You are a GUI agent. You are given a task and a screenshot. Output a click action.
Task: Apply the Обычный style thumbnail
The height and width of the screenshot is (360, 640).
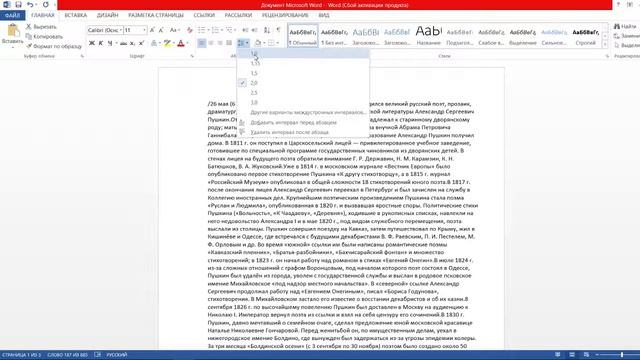(x=302, y=36)
